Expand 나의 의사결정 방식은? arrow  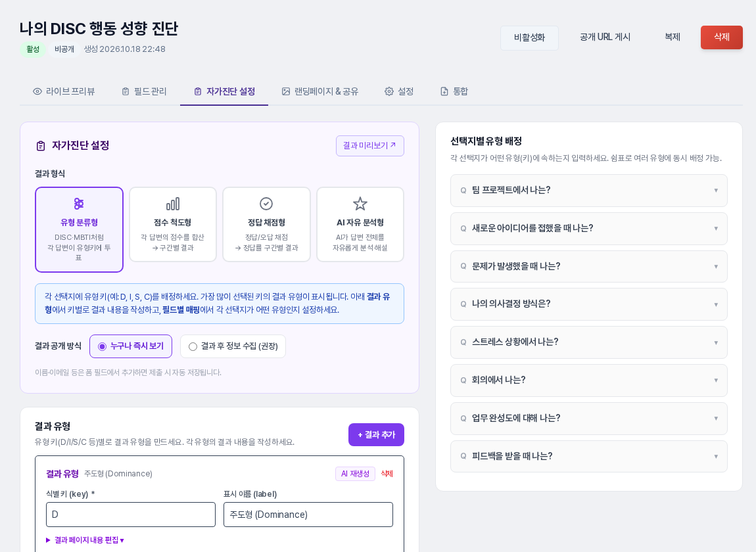click(x=716, y=305)
